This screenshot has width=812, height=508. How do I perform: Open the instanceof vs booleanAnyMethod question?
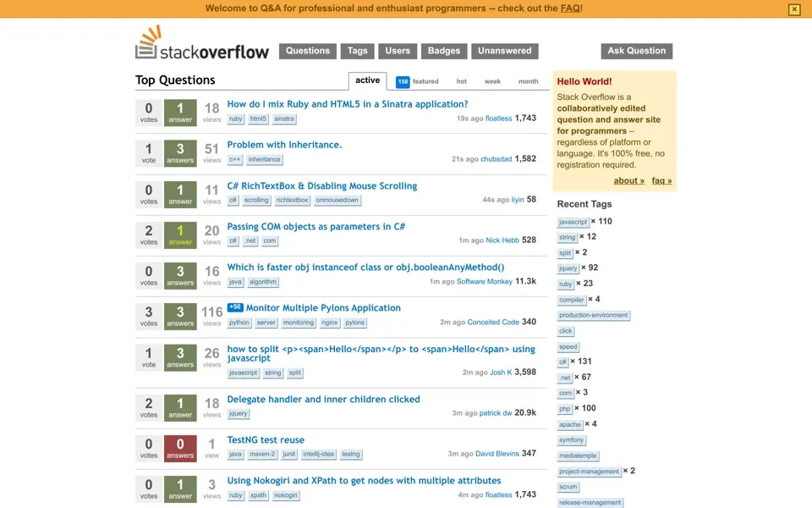tap(365, 268)
